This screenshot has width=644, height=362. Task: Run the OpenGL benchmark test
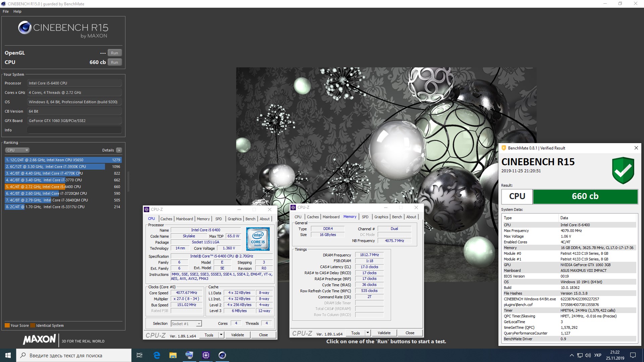(x=114, y=53)
